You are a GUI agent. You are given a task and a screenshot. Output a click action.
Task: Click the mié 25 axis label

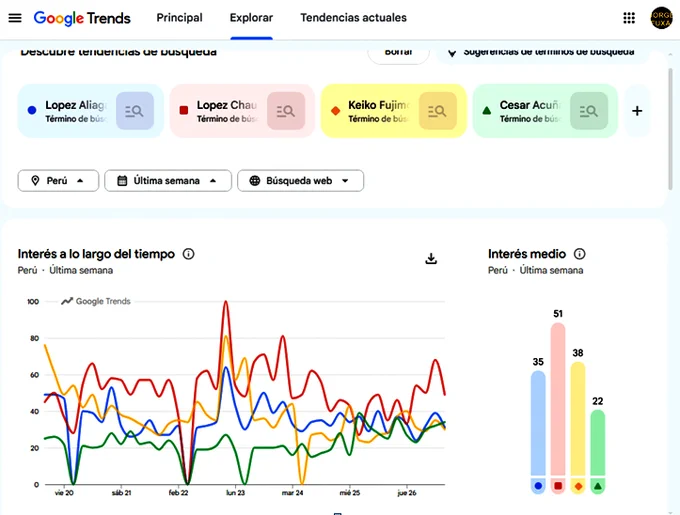(350, 493)
